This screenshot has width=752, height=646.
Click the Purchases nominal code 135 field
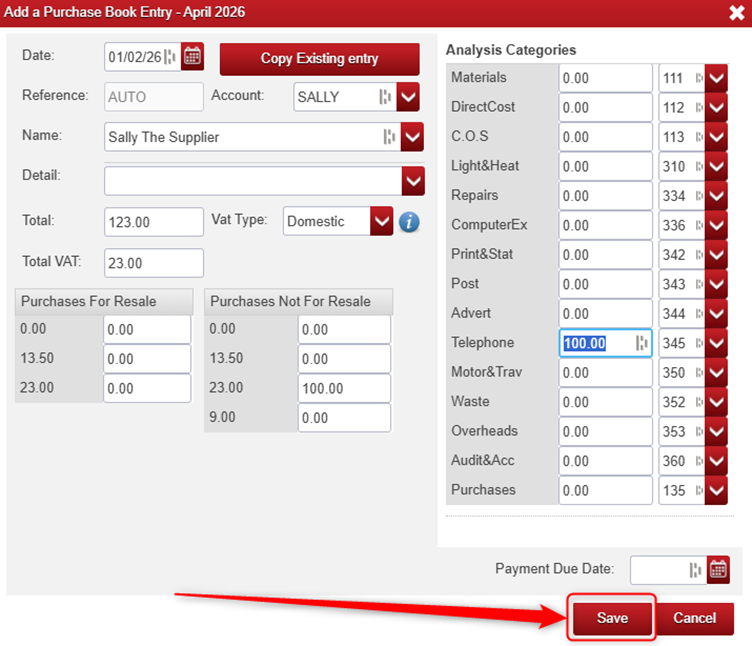[682, 490]
